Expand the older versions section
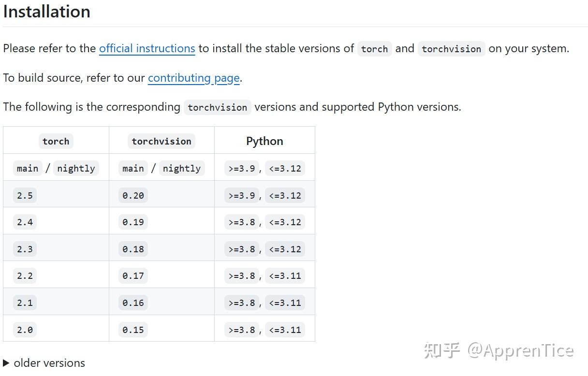The image size is (588, 376). tap(44, 363)
